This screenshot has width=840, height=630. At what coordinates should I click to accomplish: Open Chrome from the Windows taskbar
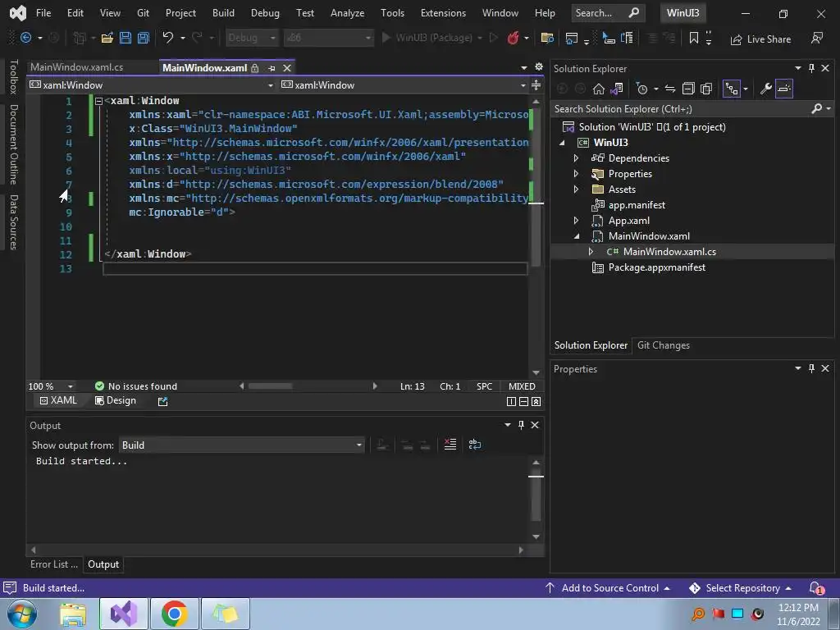tap(174, 614)
